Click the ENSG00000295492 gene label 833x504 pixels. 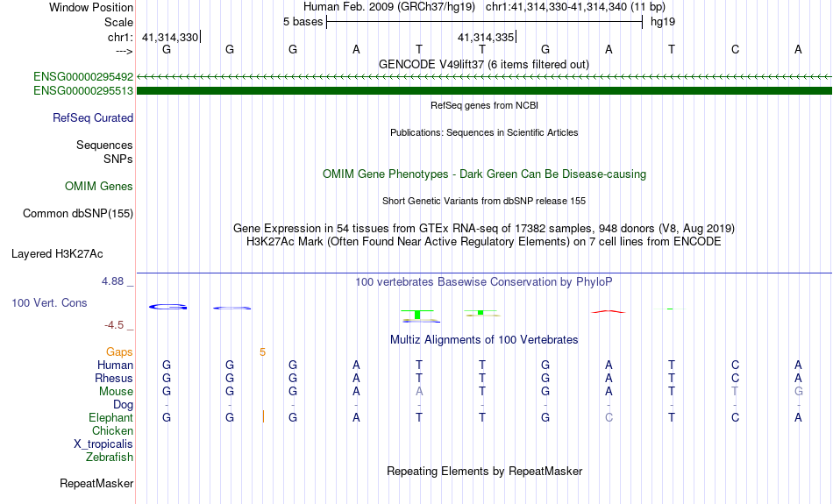coord(83,76)
